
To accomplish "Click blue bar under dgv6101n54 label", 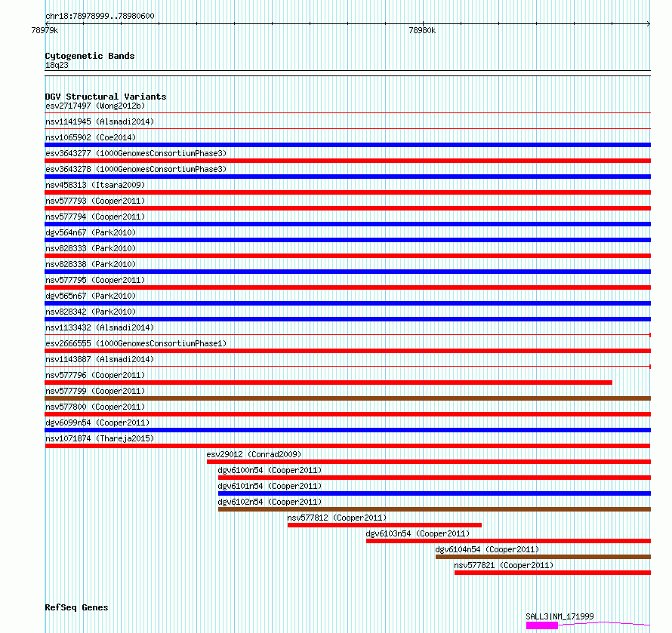I will pos(434,493).
